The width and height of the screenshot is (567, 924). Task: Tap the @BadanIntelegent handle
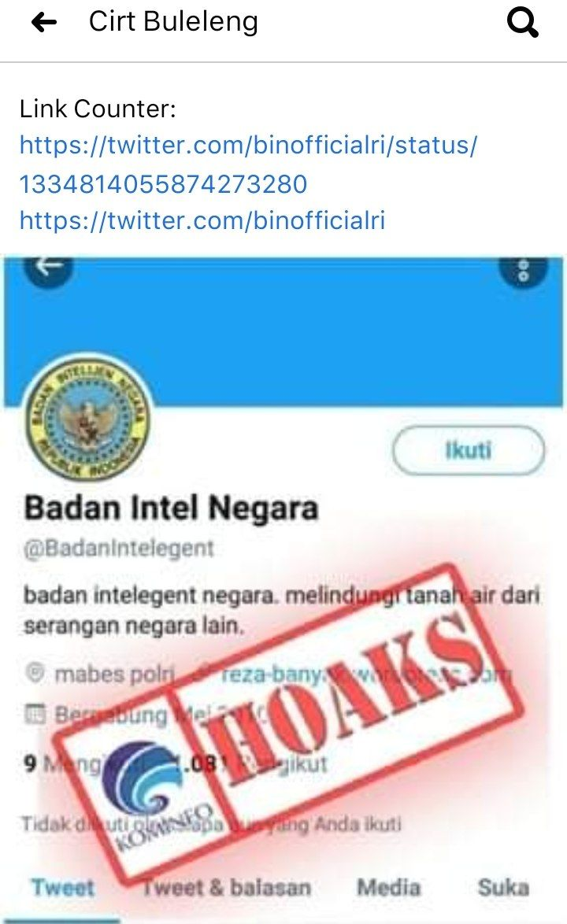118,548
